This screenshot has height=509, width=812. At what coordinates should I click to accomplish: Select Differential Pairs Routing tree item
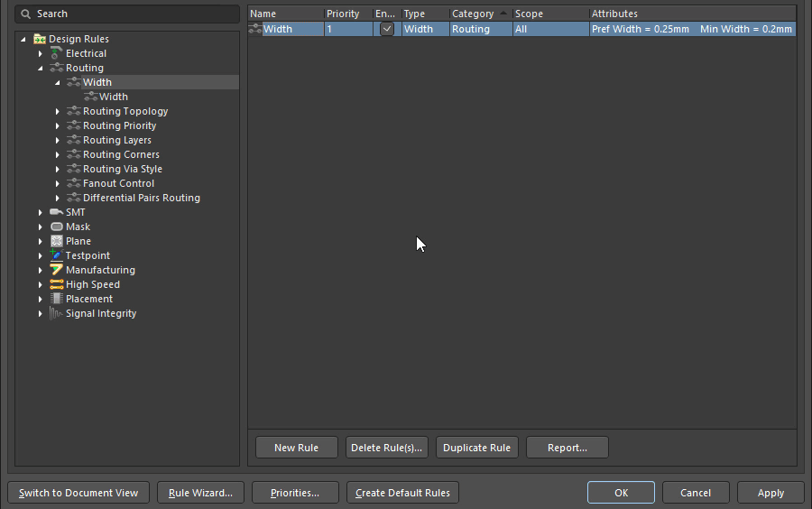point(141,198)
